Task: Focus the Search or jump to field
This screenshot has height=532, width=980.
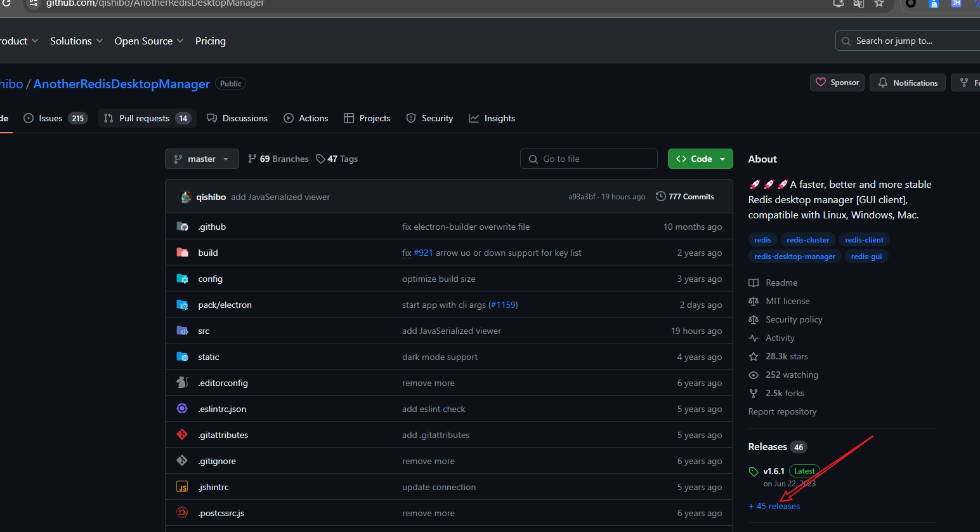Action: click(908, 41)
